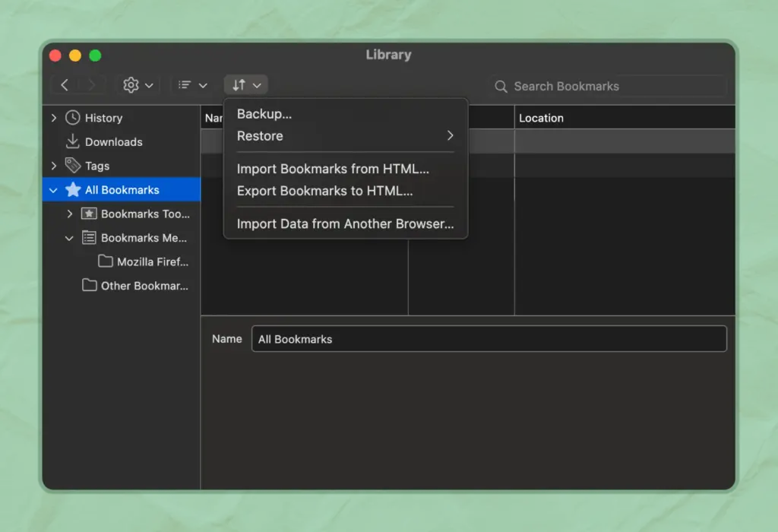Maximize the Library window
This screenshot has width=778, height=532.
95,55
